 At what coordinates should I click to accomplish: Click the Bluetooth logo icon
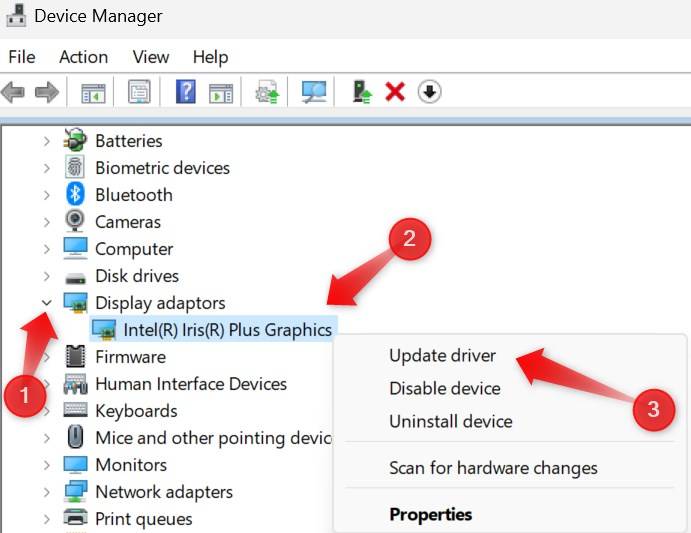(75, 194)
